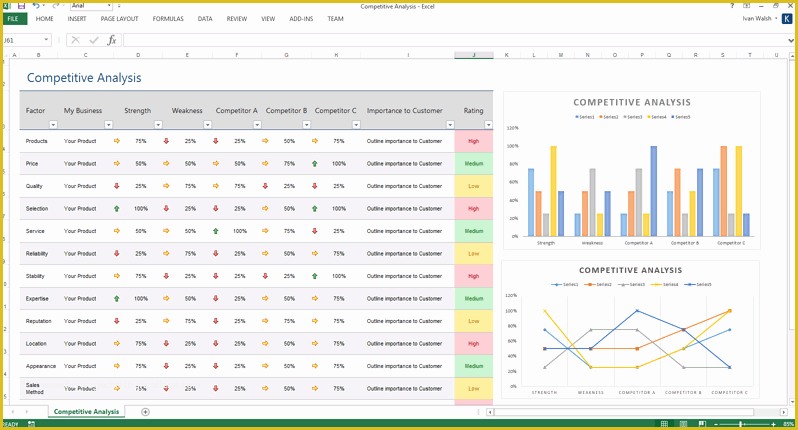Image resolution: width=798 pixels, height=430 pixels.
Task: Open the Strength column filter dropdown
Action: [158, 125]
